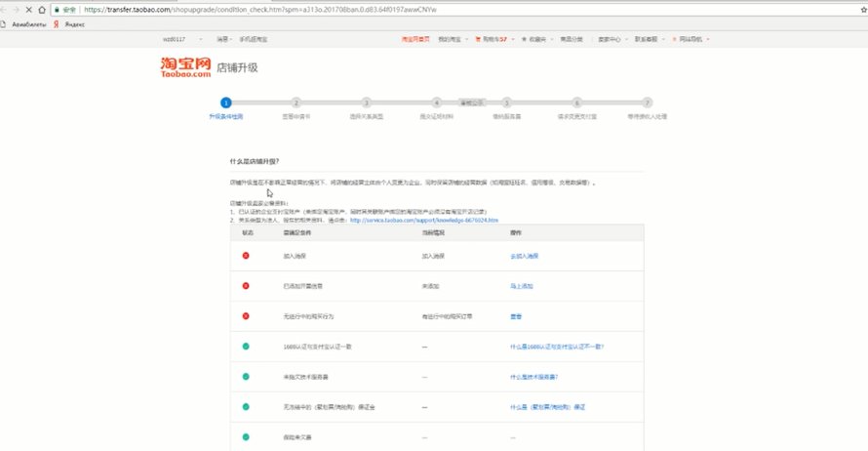Click the 店铺升级 page title
868x451 pixels.
tap(237, 67)
